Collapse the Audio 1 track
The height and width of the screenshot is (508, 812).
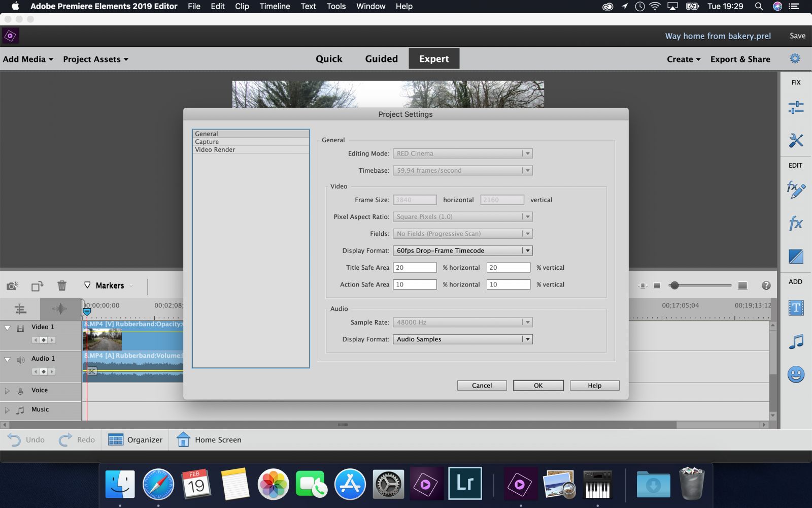click(7, 359)
